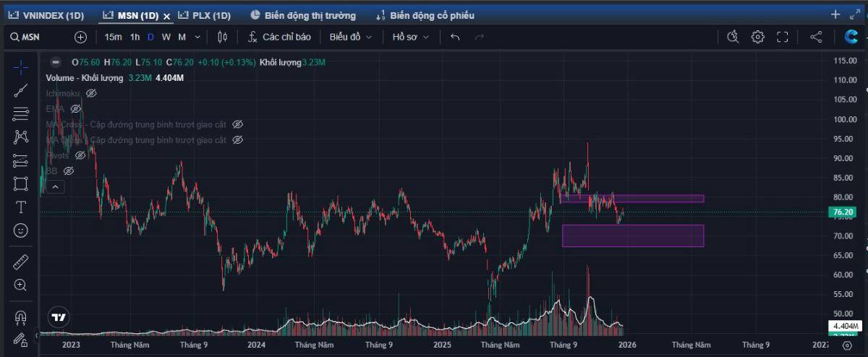
Task: Collapse the indicator legend list
Action: [x=55, y=186]
